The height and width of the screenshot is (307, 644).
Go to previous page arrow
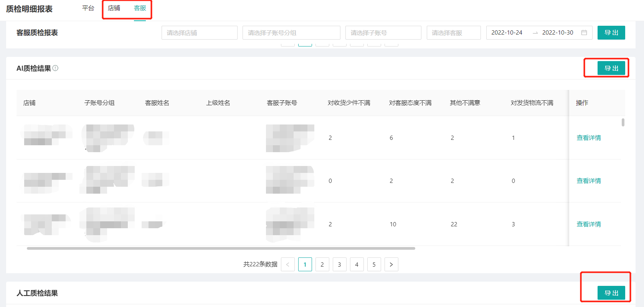(288, 264)
